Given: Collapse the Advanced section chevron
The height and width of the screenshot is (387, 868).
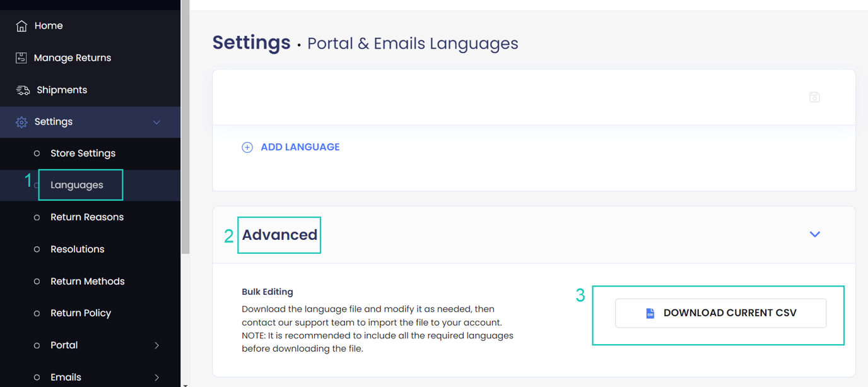Looking at the screenshot, I should point(814,234).
